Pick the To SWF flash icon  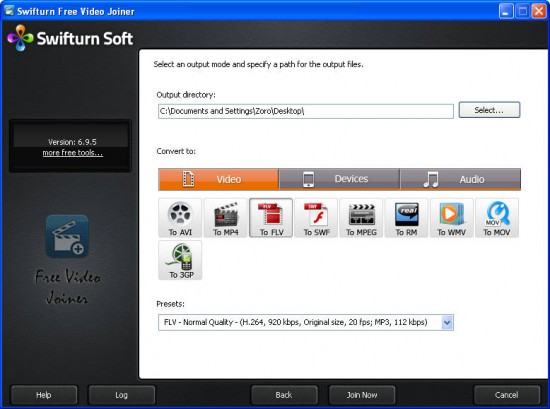[316, 218]
